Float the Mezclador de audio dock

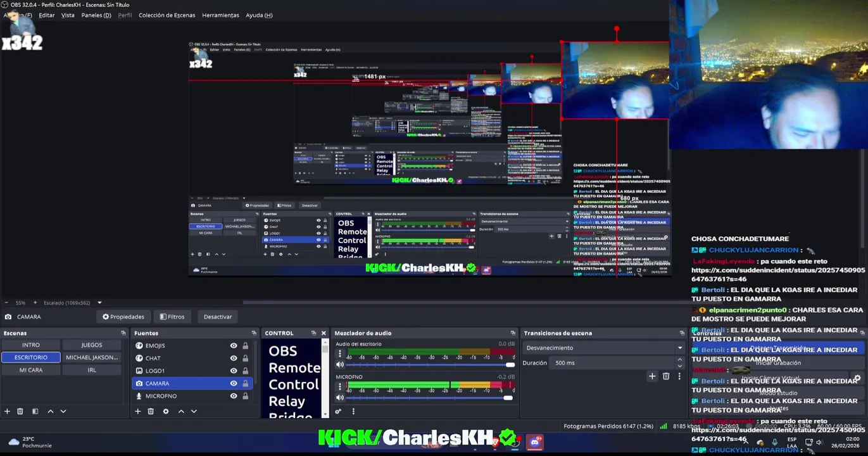[x=513, y=333]
